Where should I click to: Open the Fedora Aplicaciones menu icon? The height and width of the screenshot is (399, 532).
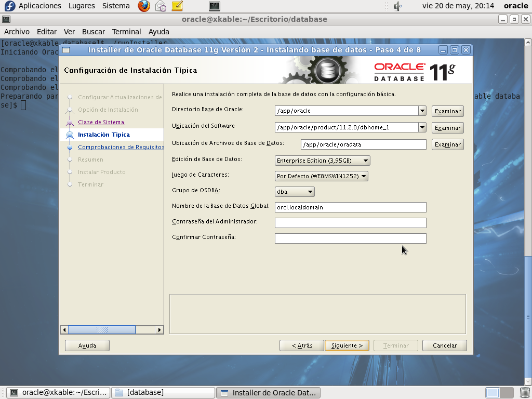[9, 6]
